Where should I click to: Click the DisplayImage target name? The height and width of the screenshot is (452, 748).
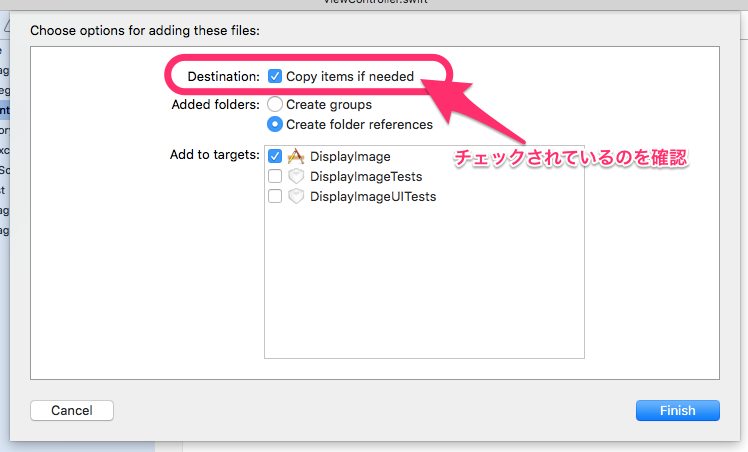[350, 156]
